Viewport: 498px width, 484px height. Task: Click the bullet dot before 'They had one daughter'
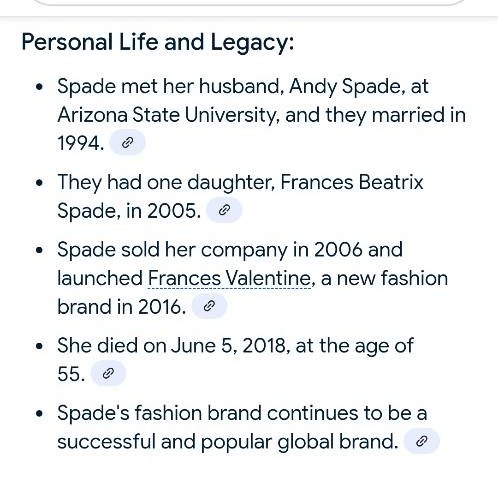39,183
